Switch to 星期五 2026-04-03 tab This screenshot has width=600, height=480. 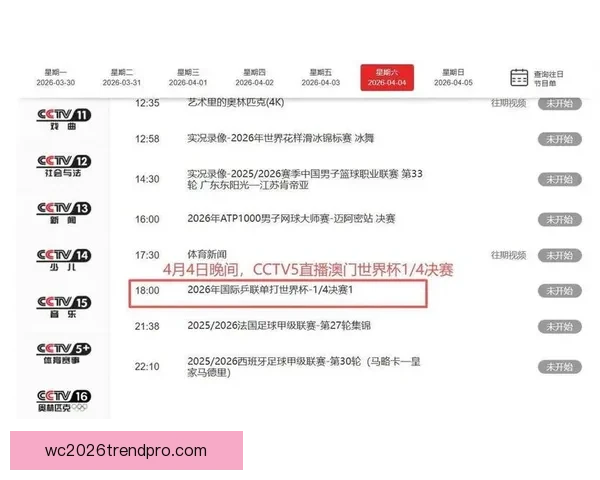pos(321,77)
